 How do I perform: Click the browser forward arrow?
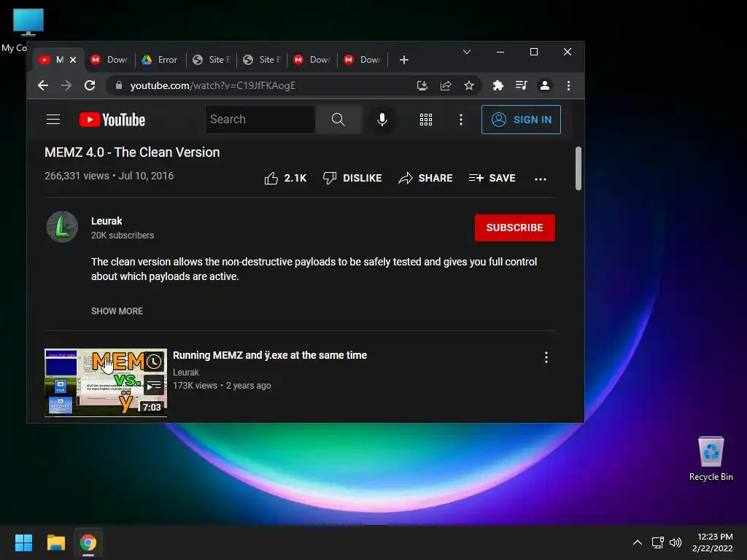coord(66,86)
